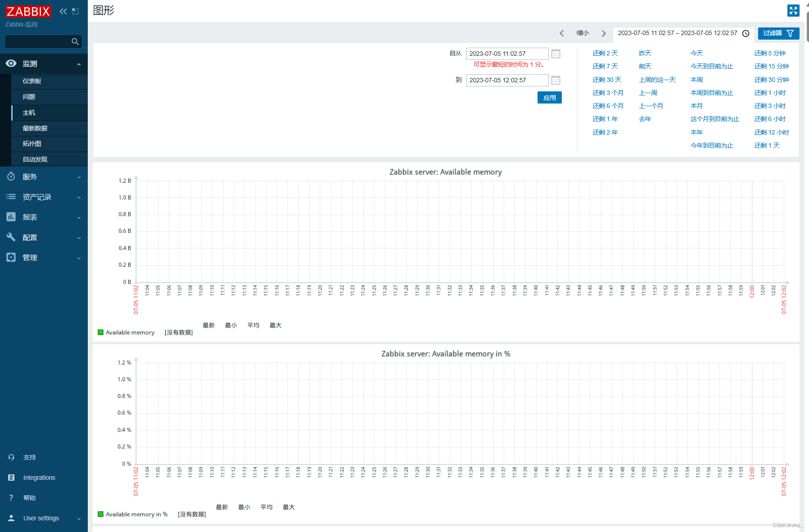Click the stopwatch icon for 服务

[11, 176]
